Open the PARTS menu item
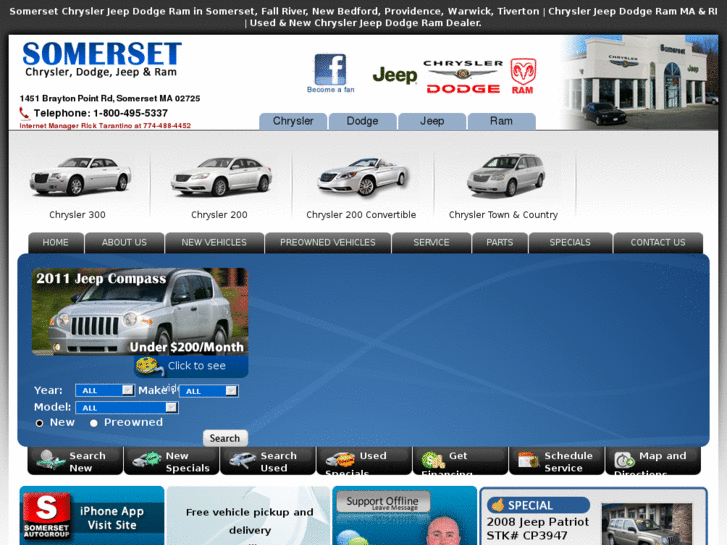 [500, 243]
